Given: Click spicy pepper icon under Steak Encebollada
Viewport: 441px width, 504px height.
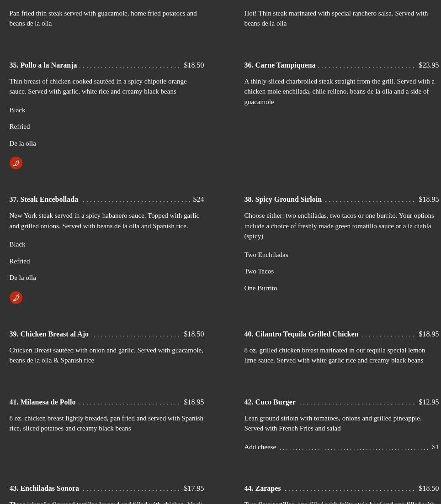Looking at the screenshot, I should pyautogui.click(x=16, y=298).
